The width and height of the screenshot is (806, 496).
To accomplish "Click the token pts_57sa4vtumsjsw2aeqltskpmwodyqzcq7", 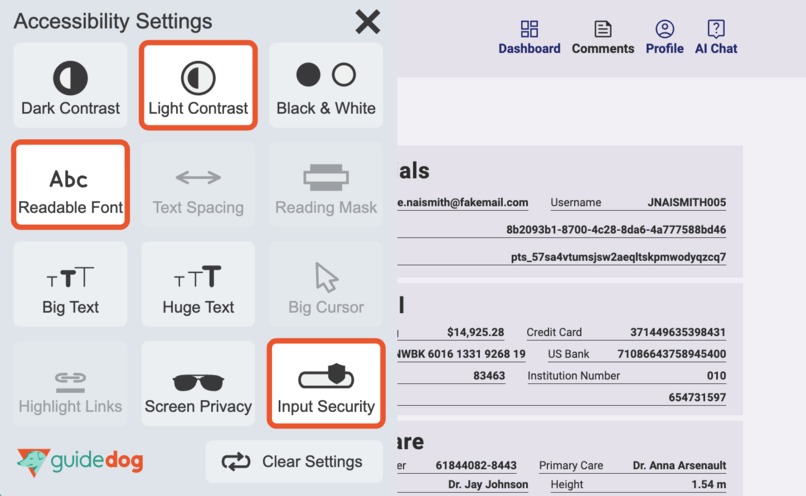I will [618, 256].
